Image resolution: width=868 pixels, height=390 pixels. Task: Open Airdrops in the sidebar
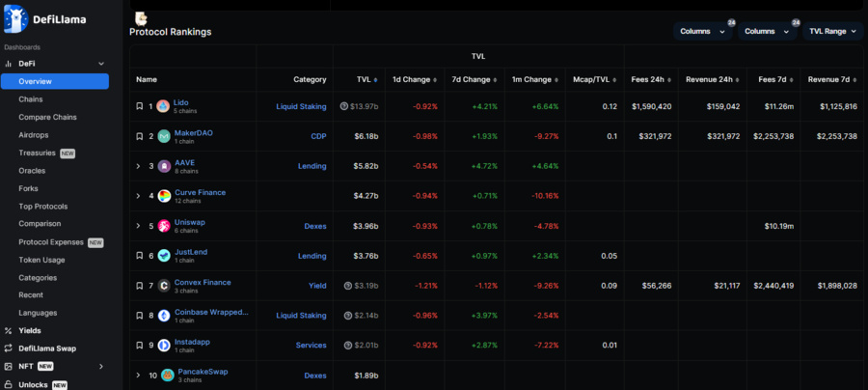coord(33,135)
